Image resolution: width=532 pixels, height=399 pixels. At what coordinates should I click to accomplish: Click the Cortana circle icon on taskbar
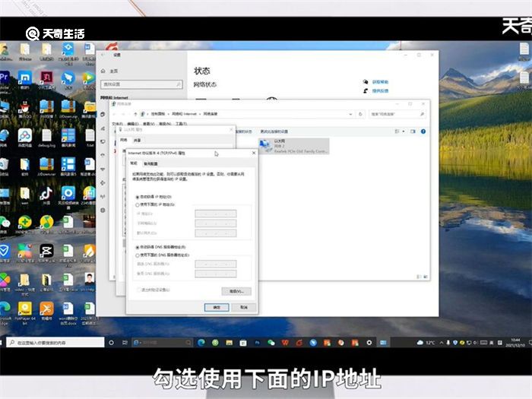tap(111, 343)
